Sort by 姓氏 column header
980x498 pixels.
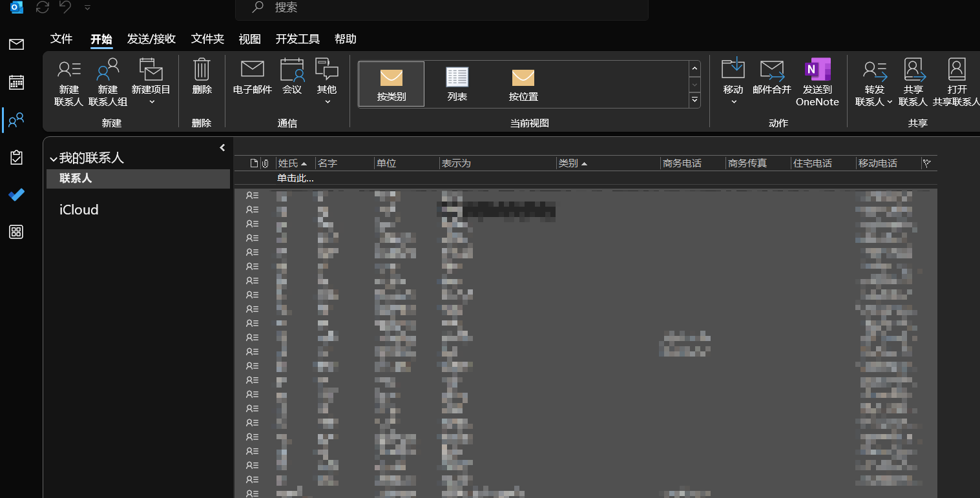295,163
